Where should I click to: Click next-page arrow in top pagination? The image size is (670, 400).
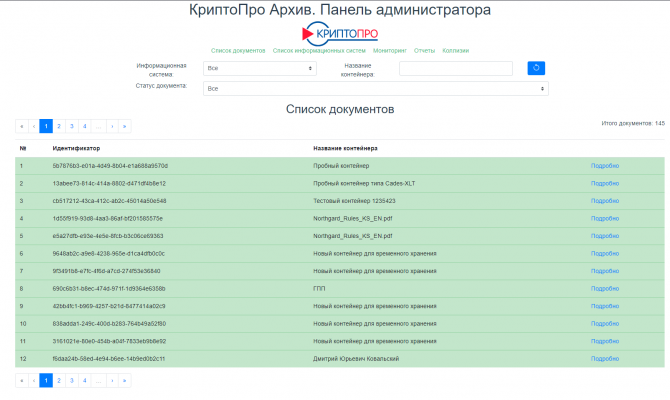pyautogui.click(x=112, y=126)
